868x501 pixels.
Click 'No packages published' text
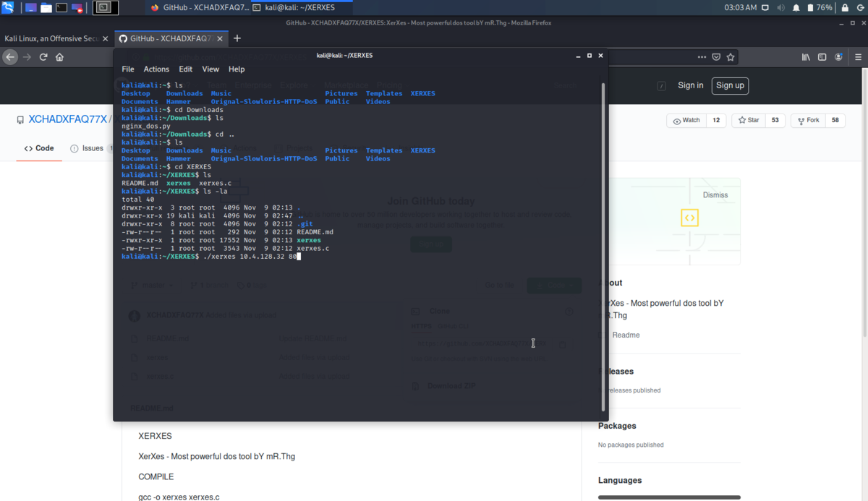(631, 445)
